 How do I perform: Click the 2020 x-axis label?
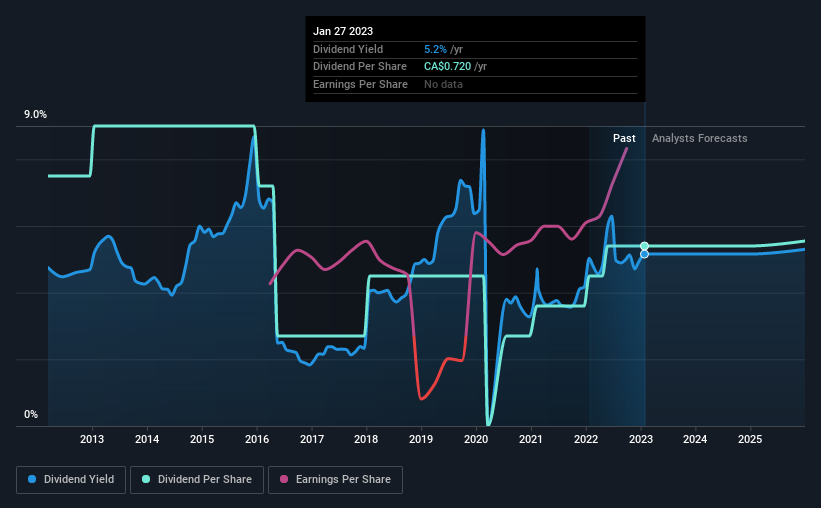(476, 439)
